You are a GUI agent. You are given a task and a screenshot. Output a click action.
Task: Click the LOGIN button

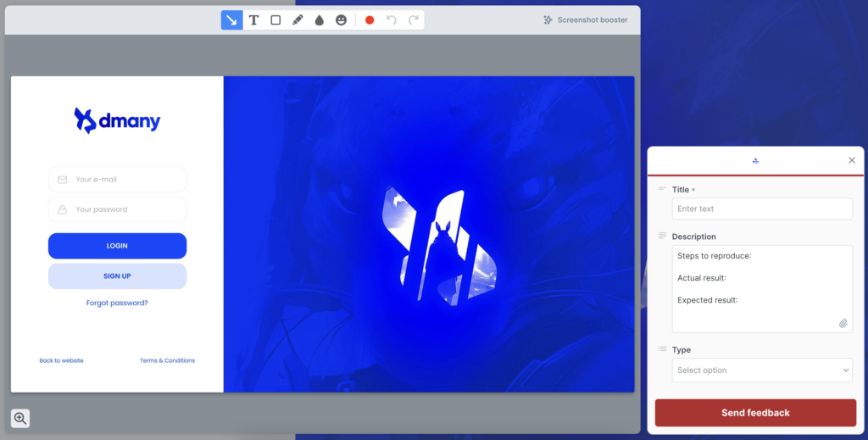click(x=117, y=246)
